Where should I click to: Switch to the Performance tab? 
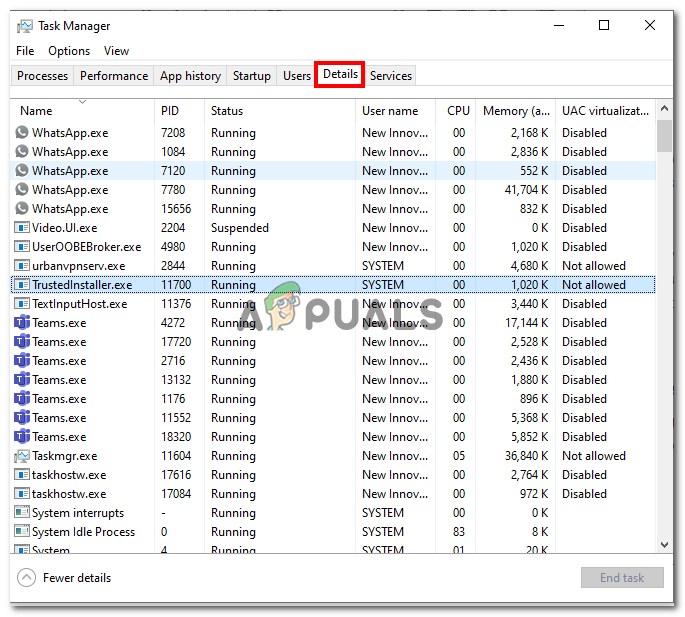114,76
